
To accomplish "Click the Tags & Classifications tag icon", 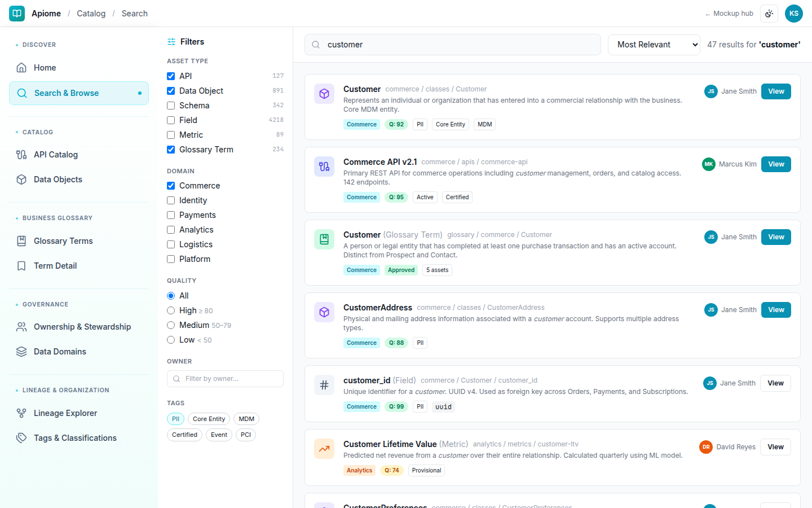I will point(21,438).
